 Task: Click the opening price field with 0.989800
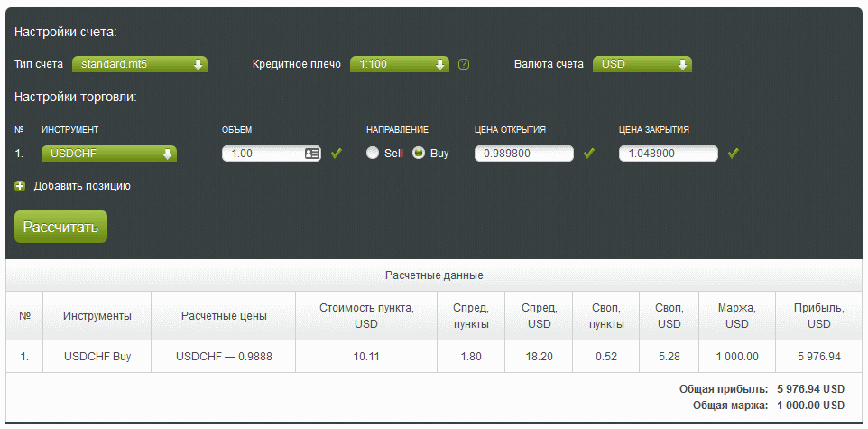(x=523, y=154)
